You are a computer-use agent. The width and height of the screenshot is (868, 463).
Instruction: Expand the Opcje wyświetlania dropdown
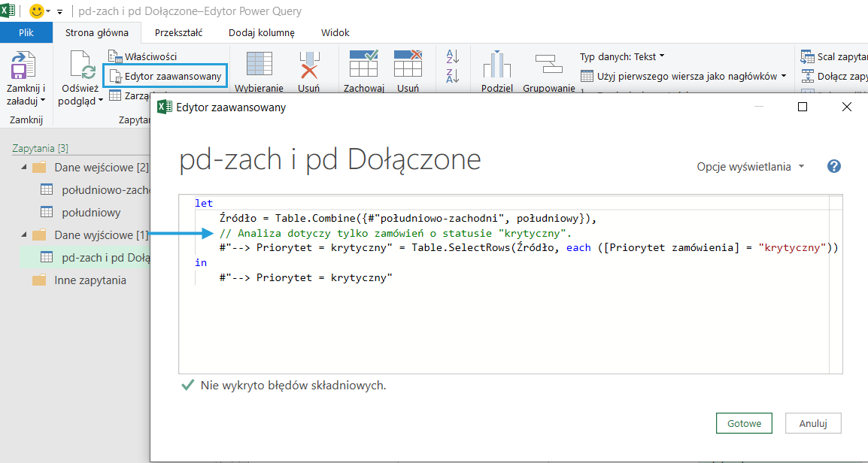pyautogui.click(x=750, y=167)
